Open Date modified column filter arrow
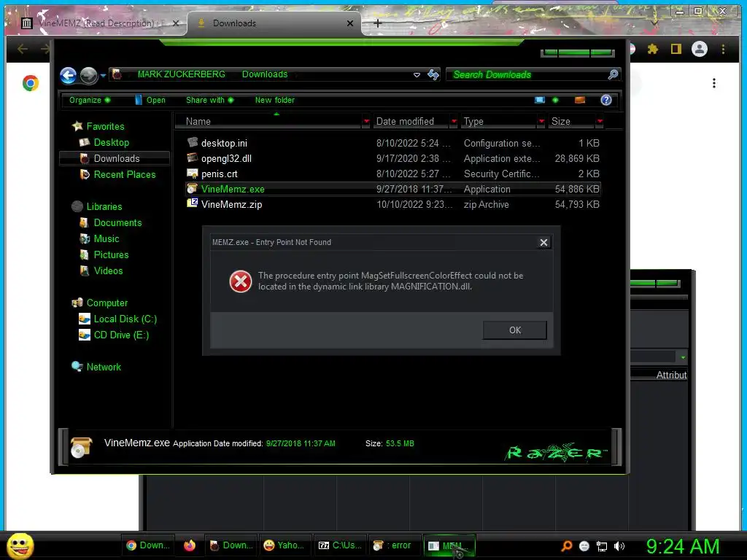The width and height of the screenshot is (747, 560). pyautogui.click(x=454, y=122)
